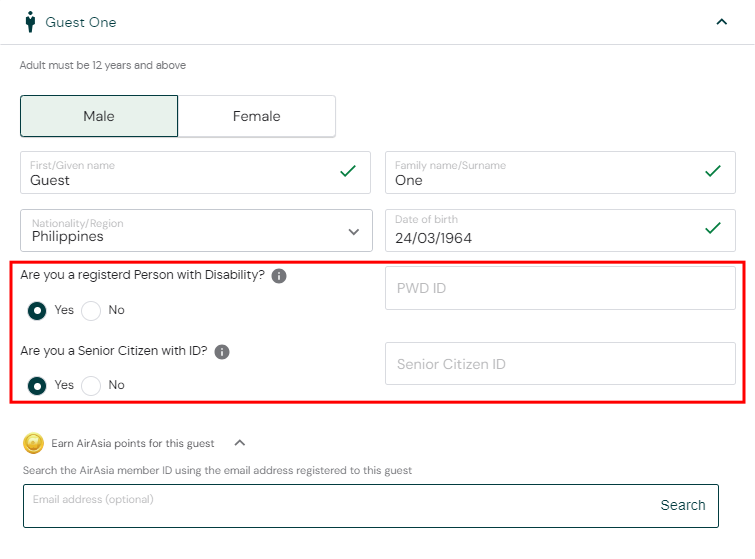Click the PWD ID input field

click(x=560, y=289)
